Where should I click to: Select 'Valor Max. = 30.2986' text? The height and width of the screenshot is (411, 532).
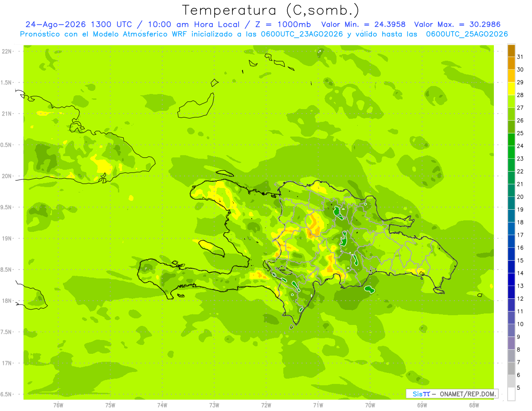point(457,24)
